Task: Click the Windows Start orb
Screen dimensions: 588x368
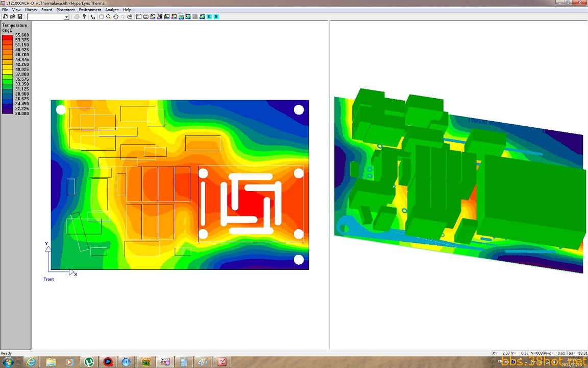Action: (x=7, y=362)
